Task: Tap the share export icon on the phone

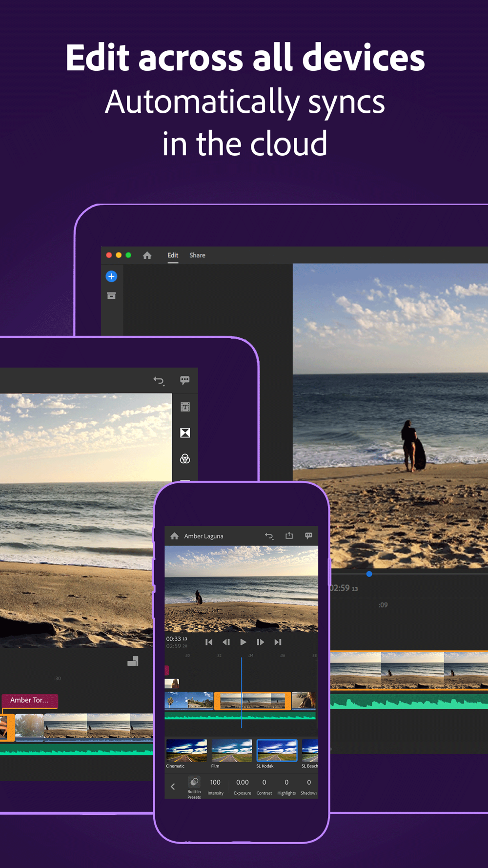Action: click(289, 536)
